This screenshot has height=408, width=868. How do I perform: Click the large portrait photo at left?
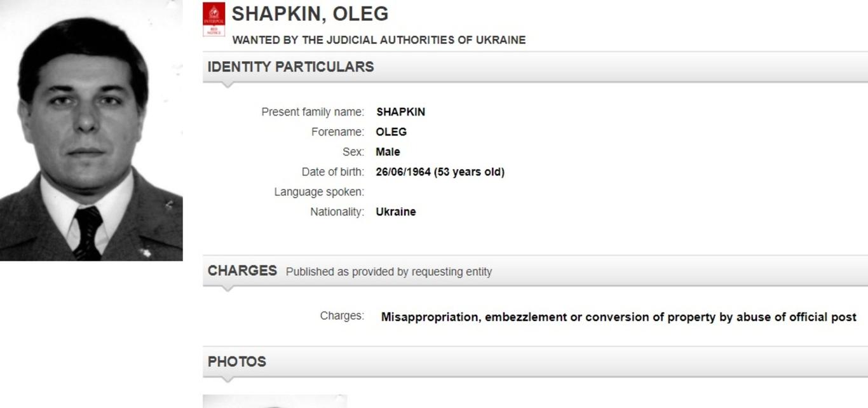pos(91,131)
